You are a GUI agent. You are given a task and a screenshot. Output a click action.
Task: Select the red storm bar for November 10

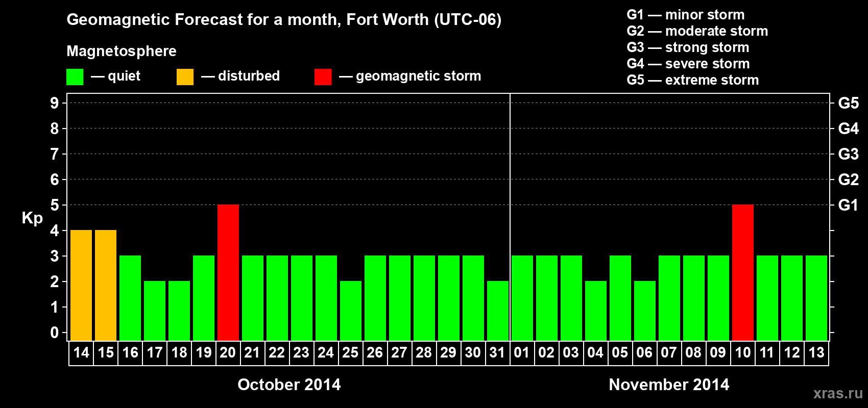(x=743, y=272)
